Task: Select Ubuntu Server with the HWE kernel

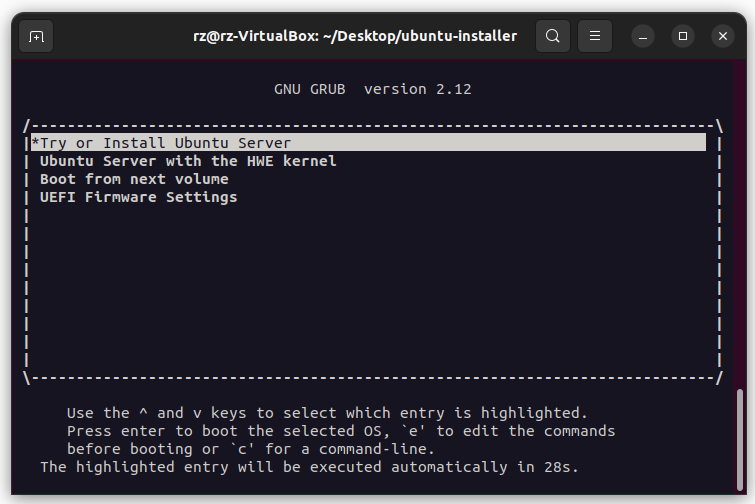Action: pyautogui.click(x=188, y=161)
